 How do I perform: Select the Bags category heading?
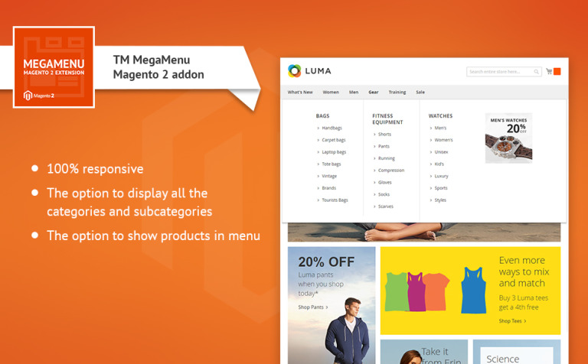click(x=322, y=116)
